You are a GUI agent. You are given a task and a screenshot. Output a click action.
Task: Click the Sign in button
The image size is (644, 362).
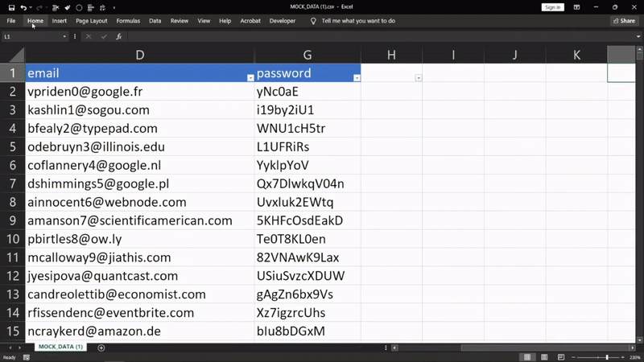(552, 7)
